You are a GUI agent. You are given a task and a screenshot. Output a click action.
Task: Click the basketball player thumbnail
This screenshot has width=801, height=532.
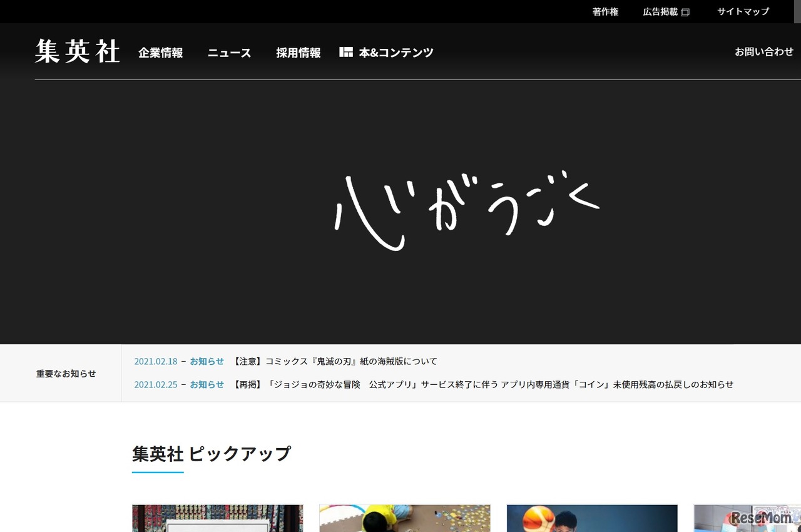(591, 518)
